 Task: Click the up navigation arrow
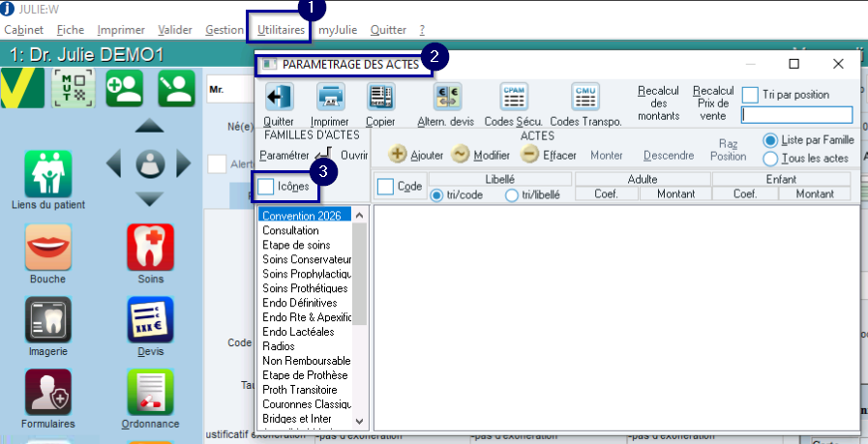tap(149, 126)
